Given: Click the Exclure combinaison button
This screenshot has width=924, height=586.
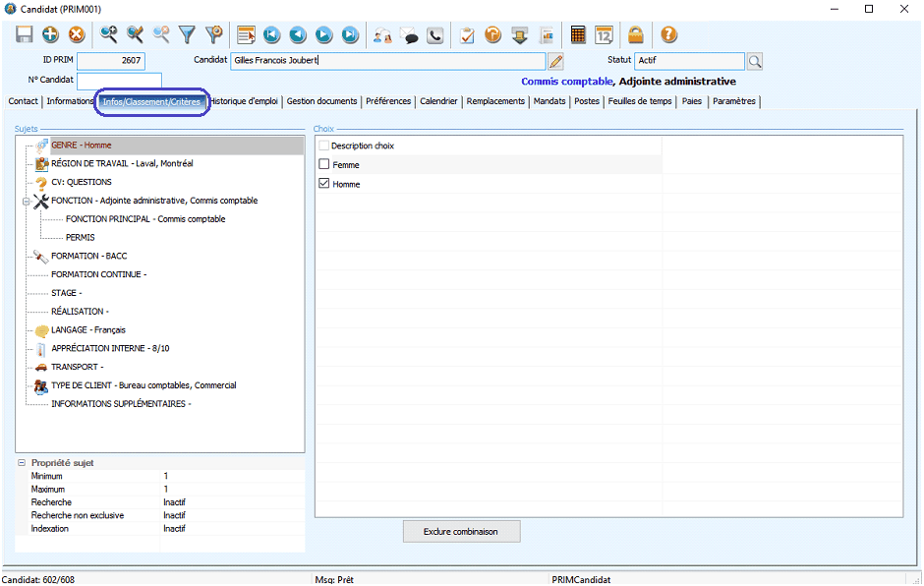Looking at the screenshot, I should click(461, 532).
